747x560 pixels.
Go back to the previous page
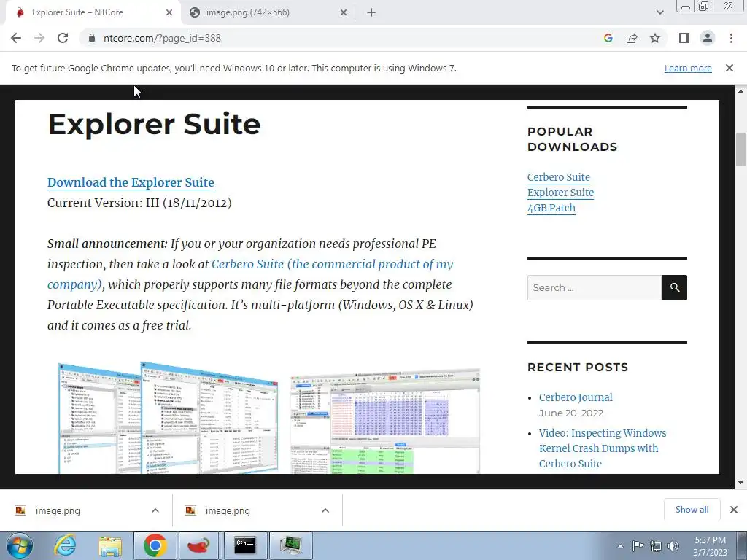pyautogui.click(x=16, y=38)
